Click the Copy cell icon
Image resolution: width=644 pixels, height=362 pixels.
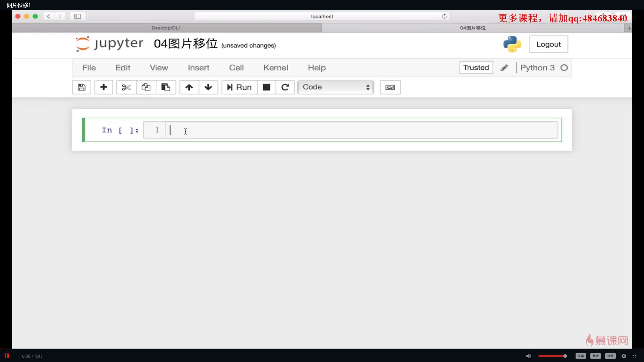click(x=146, y=86)
